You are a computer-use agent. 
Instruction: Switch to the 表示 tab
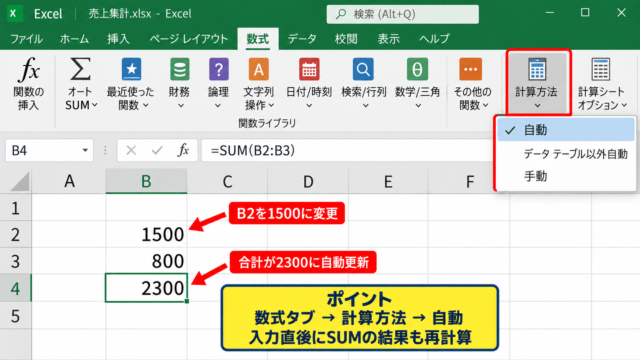coord(388,39)
